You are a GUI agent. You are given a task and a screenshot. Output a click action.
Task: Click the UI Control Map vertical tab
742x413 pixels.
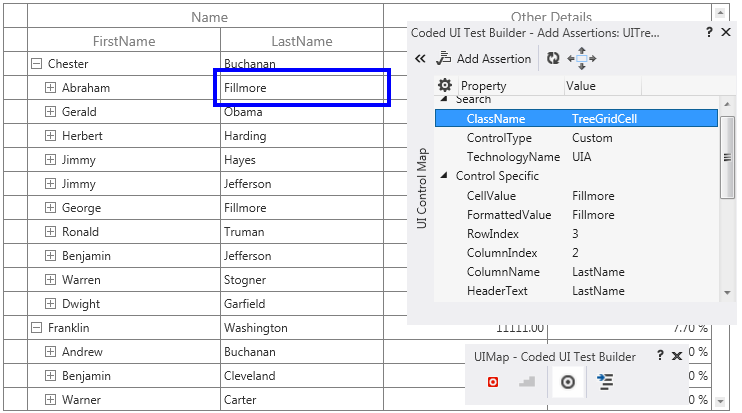click(x=422, y=188)
